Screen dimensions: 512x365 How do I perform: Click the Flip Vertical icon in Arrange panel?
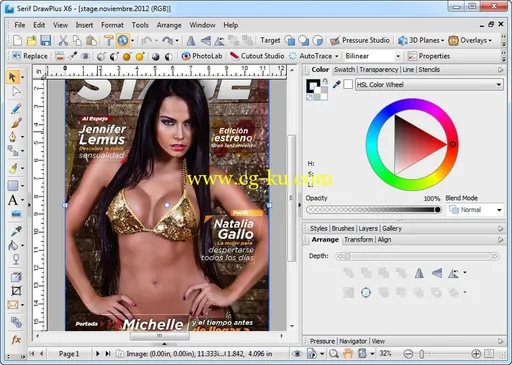[x=437, y=273]
